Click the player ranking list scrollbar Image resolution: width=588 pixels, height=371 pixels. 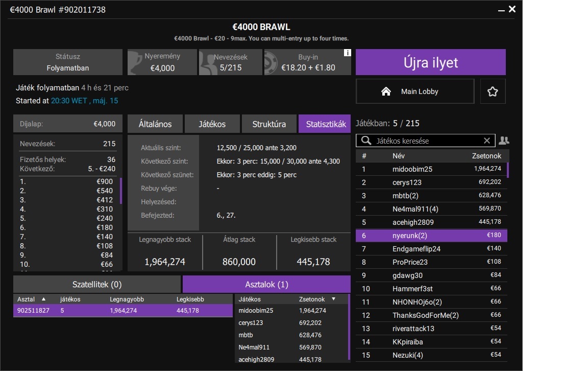[508, 170]
